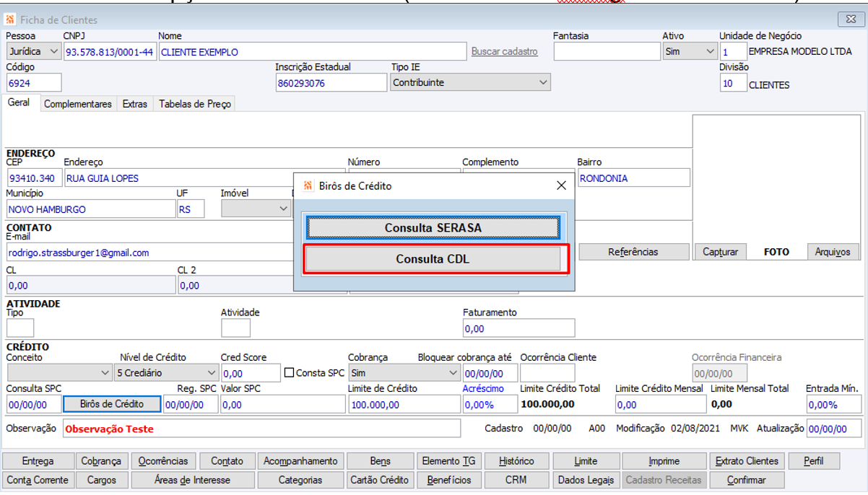Open the Conceito dropdown in Crédito section
This screenshot has height=495, width=868.
(x=59, y=373)
